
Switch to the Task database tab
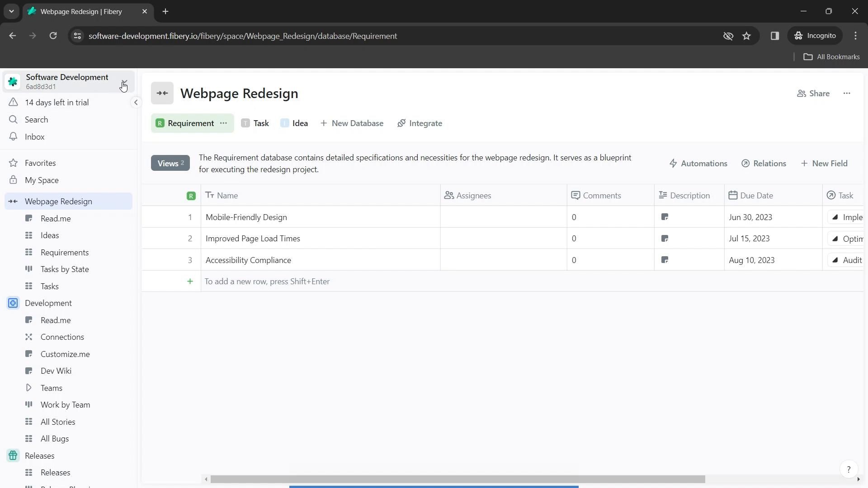click(x=255, y=123)
